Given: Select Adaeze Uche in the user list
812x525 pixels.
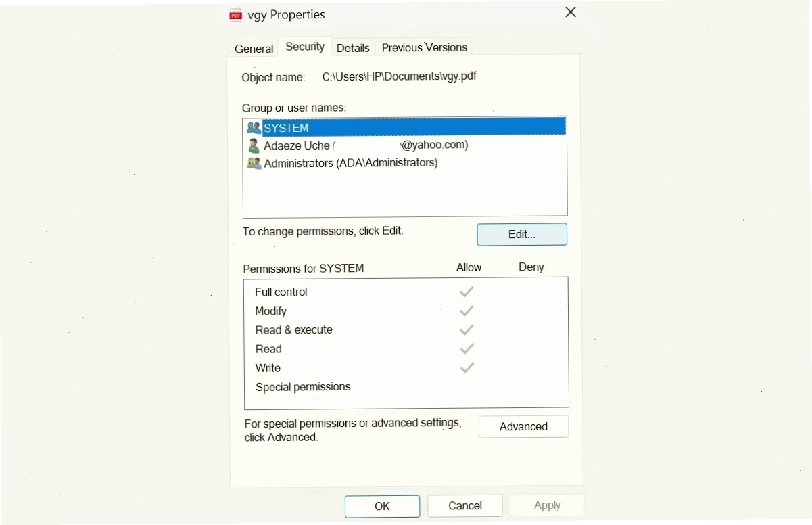Looking at the screenshot, I should point(406,145).
